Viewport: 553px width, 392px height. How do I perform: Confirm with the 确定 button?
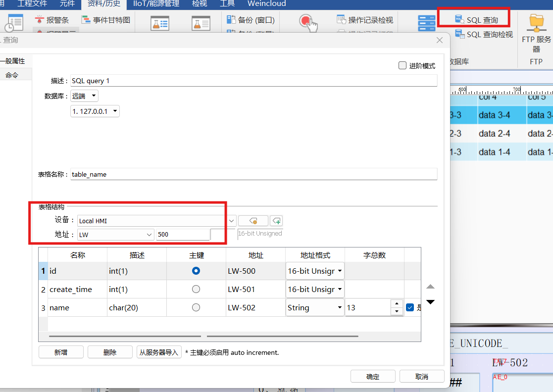tap(373, 377)
